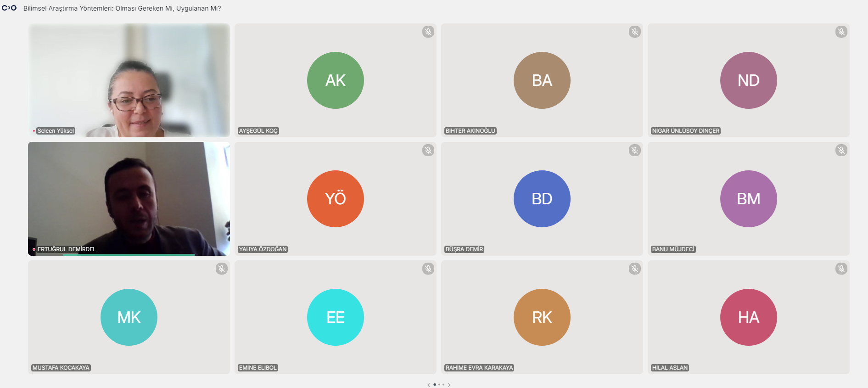
Task: Click the muted microphone icon on AYŞEGÜL KOÇ's tile
Action: pyautogui.click(x=428, y=32)
